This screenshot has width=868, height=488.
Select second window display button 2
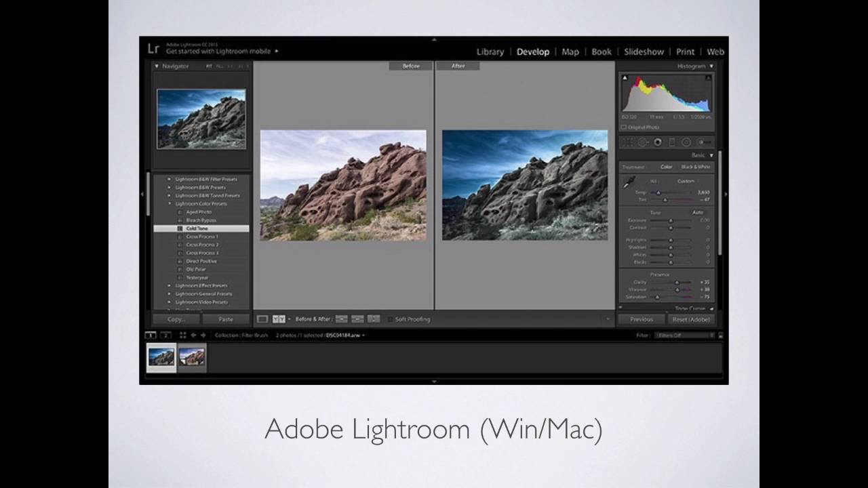click(165, 335)
